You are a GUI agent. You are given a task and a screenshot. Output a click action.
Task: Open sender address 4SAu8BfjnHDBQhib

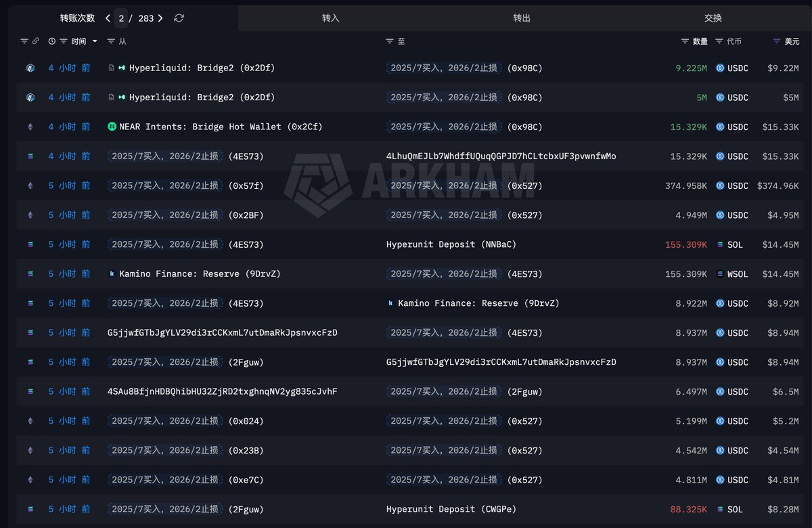coord(223,391)
